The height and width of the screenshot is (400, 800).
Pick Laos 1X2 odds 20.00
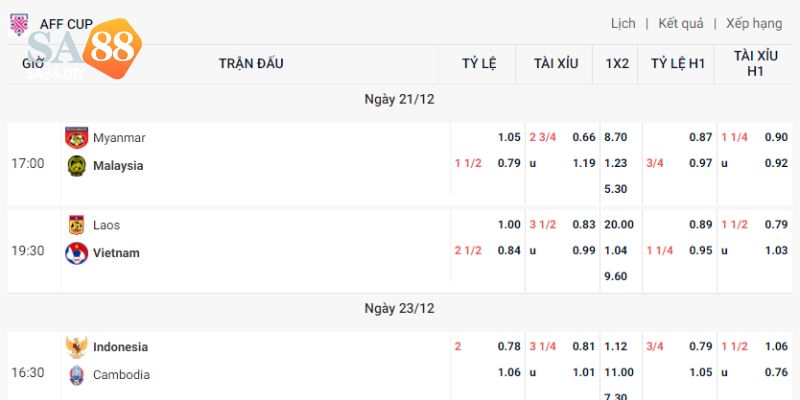pos(617,225)
